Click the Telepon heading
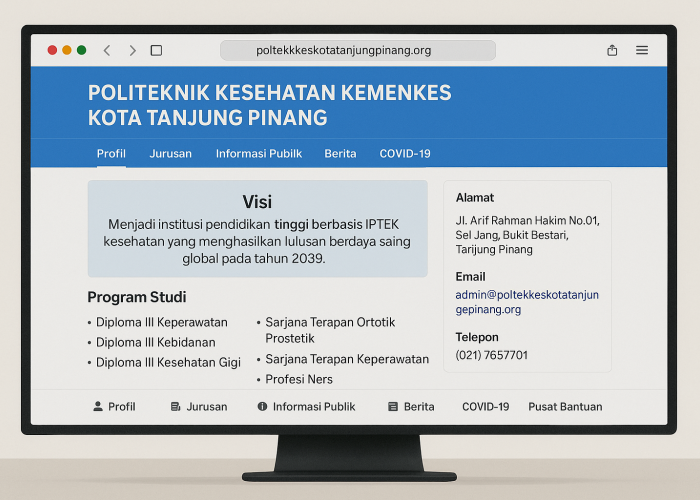 477,337
